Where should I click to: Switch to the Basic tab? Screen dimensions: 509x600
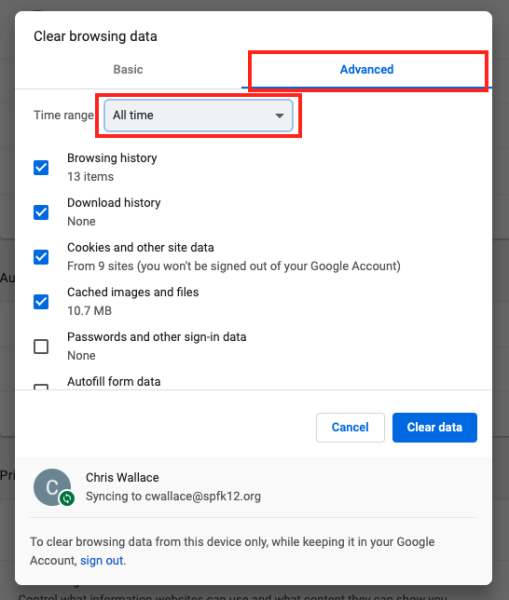click(x=128, y=69)
